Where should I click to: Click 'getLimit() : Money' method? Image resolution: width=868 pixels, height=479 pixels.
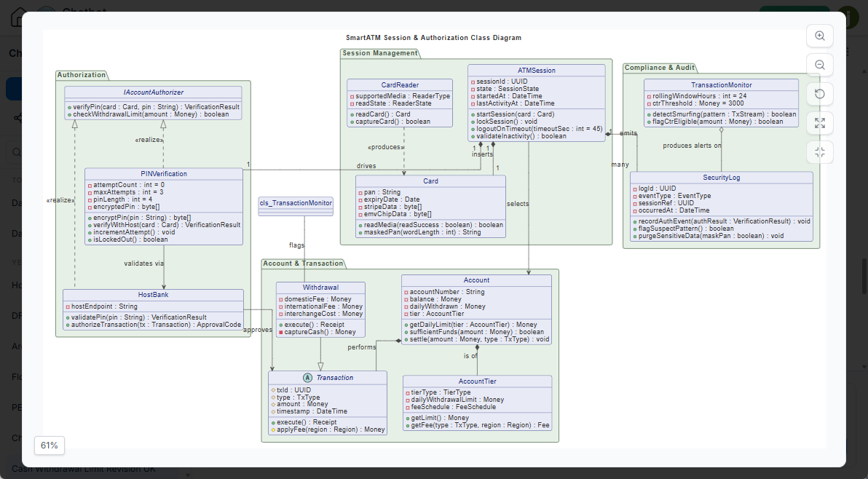click(x=440, y=418)
